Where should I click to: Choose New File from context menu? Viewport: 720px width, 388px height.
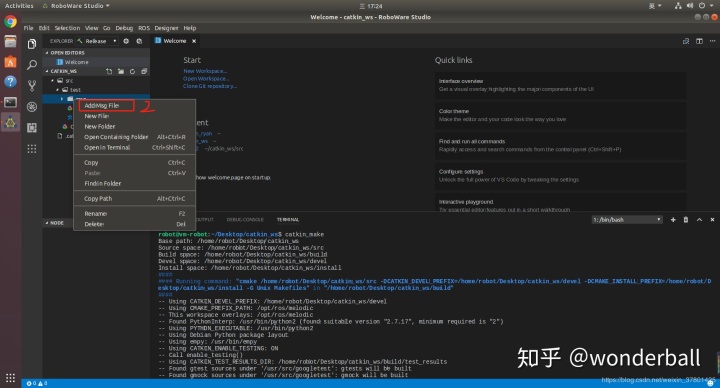(x=135, y=116)
